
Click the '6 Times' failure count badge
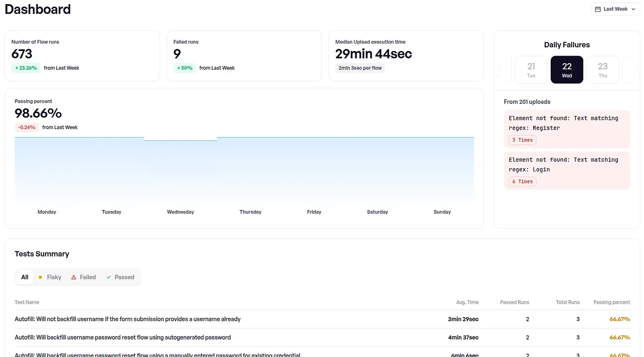click(x=522, y=181)
